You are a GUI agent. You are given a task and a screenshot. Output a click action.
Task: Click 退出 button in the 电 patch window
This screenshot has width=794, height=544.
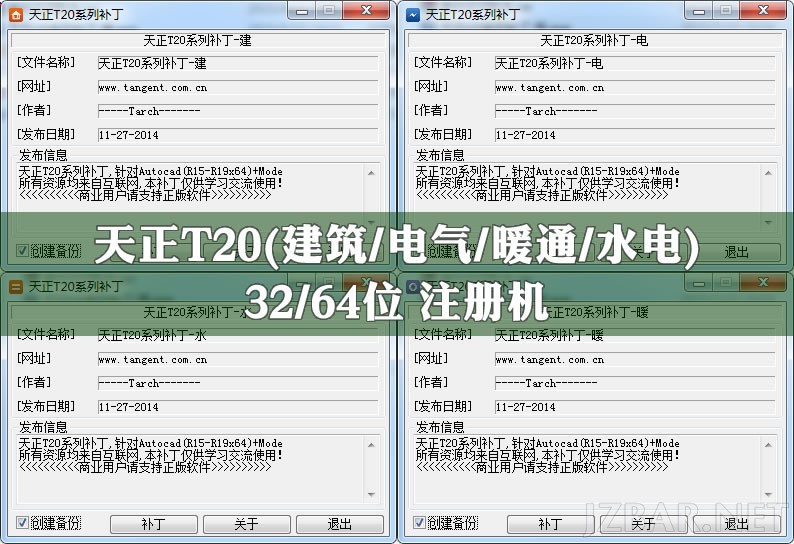[737, 252]
